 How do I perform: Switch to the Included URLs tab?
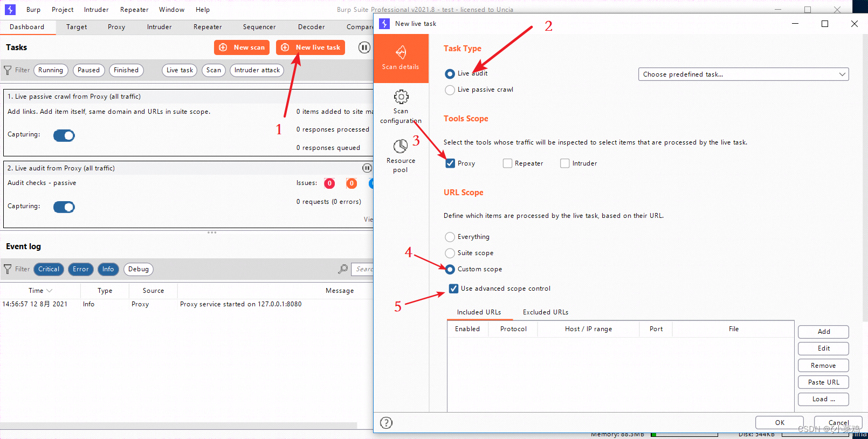click(479, 312)
